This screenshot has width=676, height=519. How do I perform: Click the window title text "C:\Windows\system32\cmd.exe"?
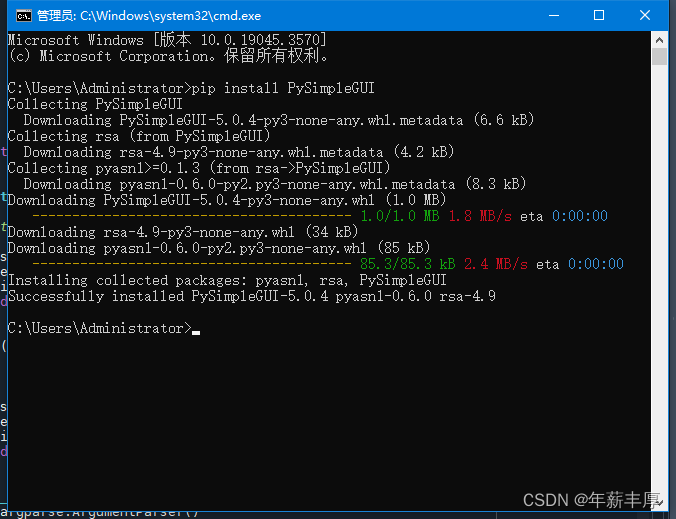click(171, 16)
